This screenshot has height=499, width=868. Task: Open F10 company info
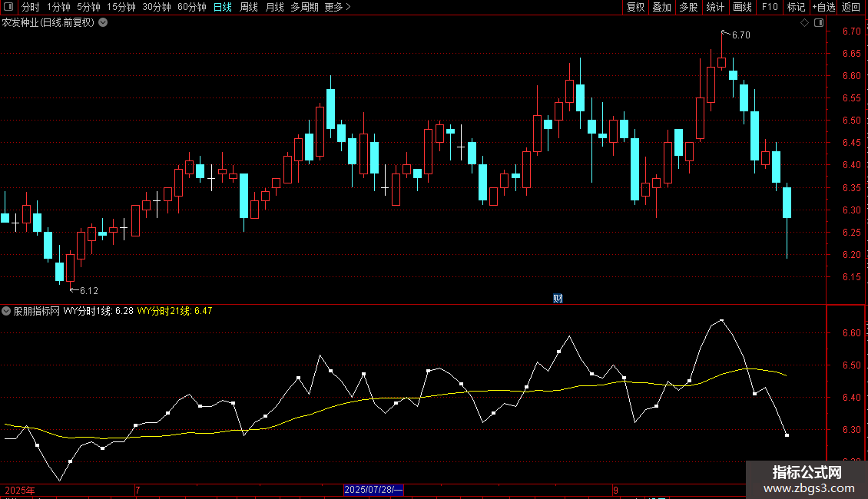[x=770, y=7]
